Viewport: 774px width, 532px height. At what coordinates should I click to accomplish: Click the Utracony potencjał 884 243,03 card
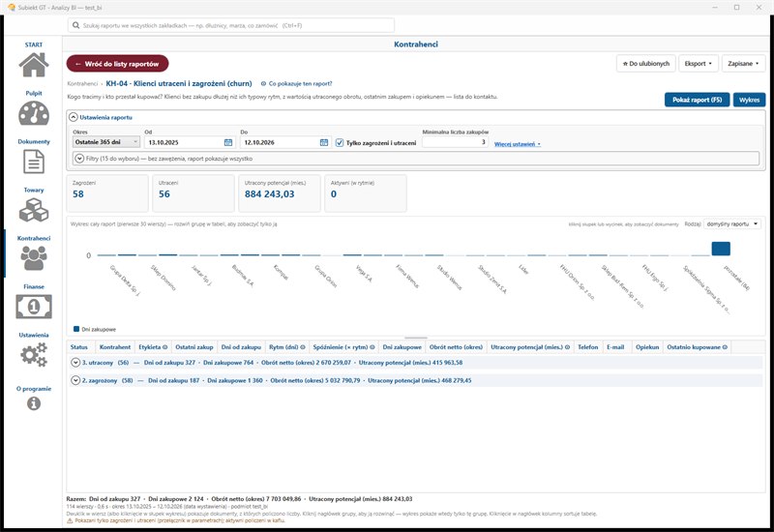point(280,192)
